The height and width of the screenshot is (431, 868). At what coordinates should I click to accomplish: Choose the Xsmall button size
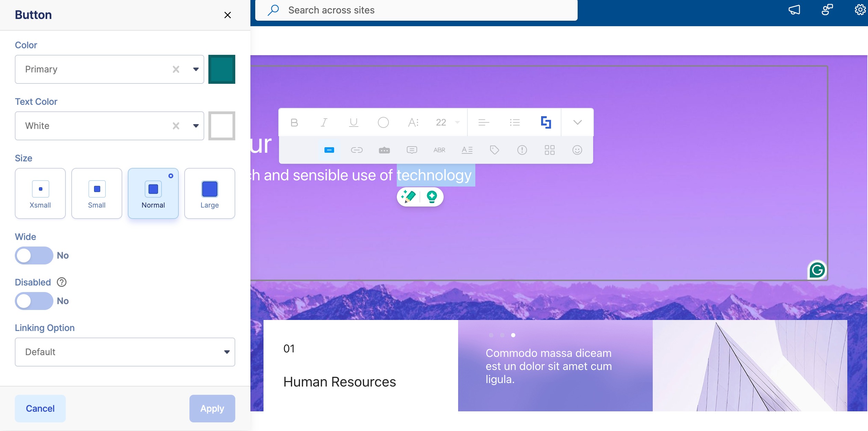pyautogui.click(x=40, y=193)
